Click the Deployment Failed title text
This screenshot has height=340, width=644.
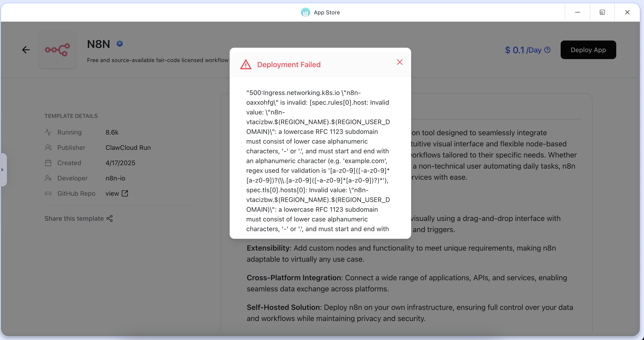coord(289,65)
